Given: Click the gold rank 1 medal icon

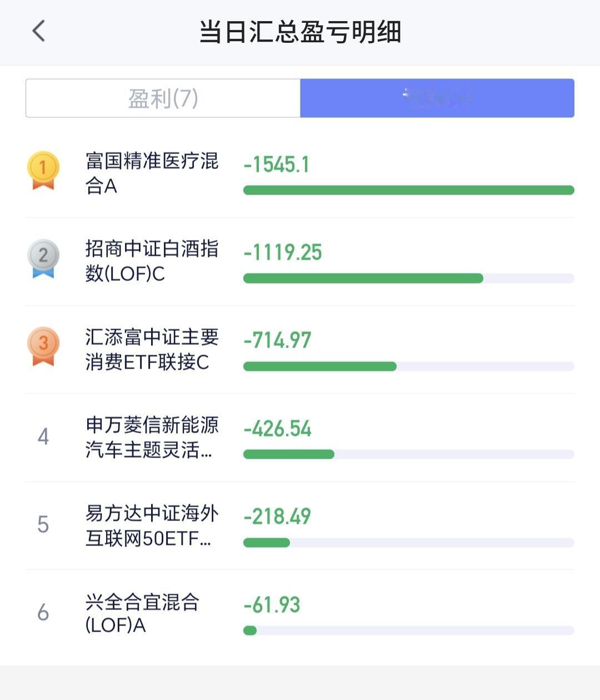Looking at the screenshot, I should (x=43, y=170).
